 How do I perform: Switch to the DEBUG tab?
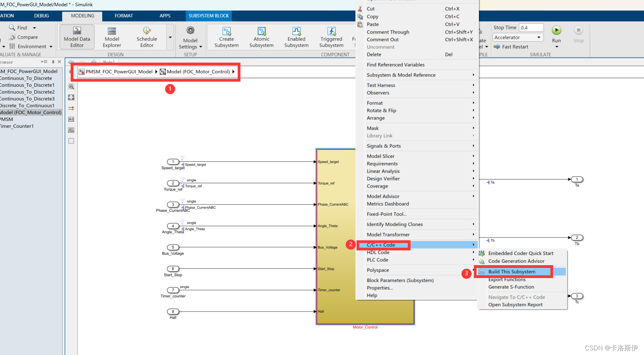[42, 16]
